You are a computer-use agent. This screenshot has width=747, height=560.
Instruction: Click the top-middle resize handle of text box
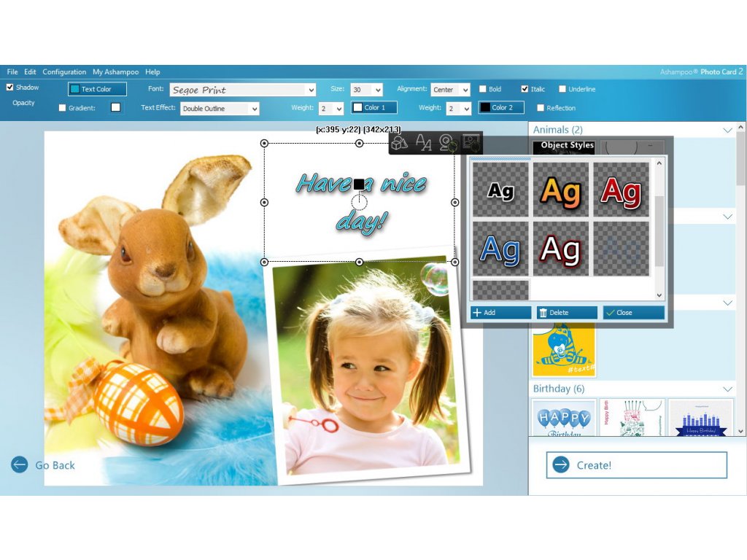[359, 144]
